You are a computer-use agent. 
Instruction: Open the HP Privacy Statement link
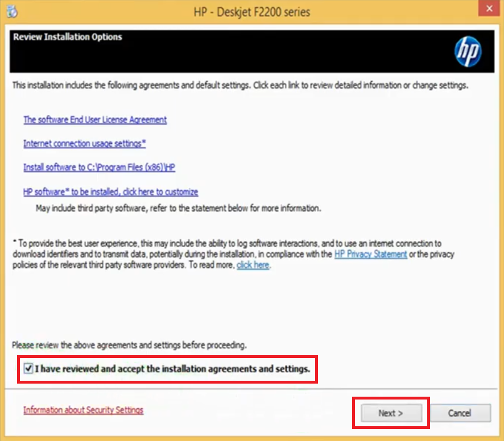tap(371, 254)
